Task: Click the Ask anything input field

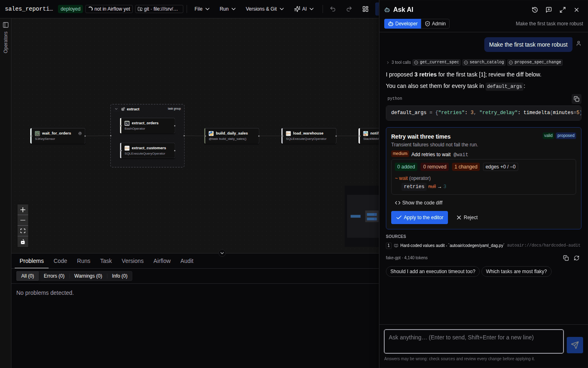Action: (474, 341)
